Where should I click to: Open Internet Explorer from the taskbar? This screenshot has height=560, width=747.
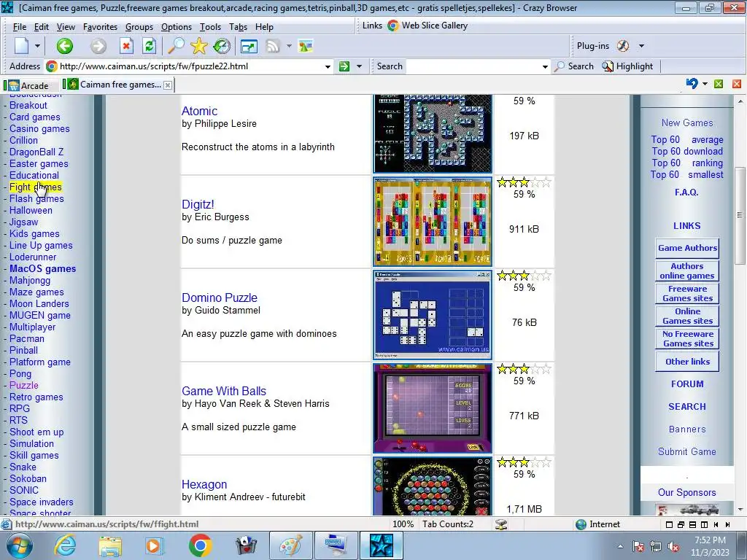click(x=65, y=545)
